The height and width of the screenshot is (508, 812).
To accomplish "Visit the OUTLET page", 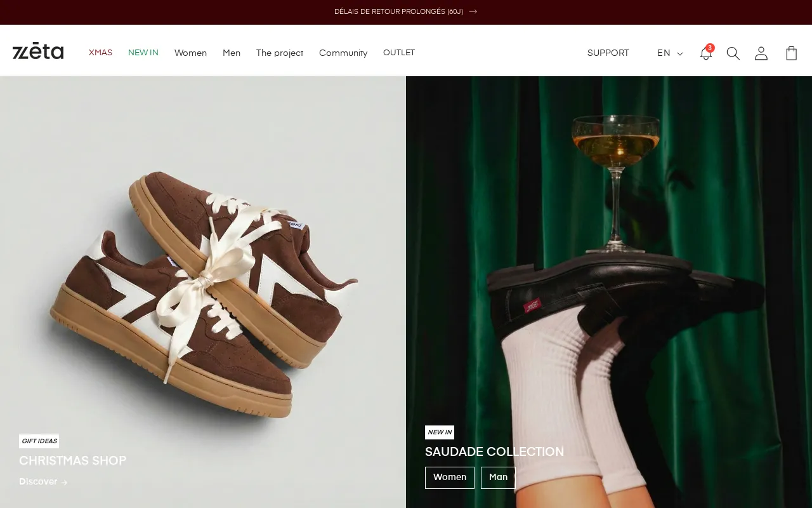I will click(x=399, y=53).
